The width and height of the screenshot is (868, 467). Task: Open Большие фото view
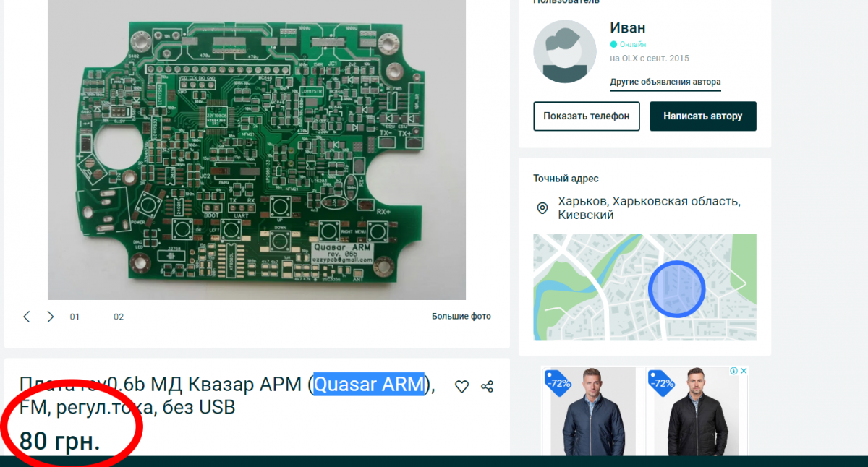click(x=461, y=317)
